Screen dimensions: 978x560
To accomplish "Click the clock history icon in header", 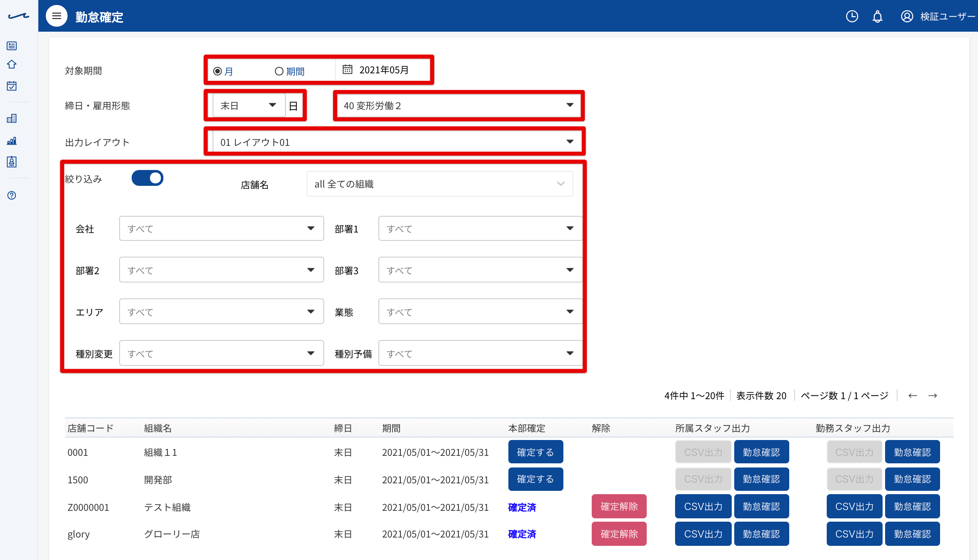I will (x=852, y=16).
